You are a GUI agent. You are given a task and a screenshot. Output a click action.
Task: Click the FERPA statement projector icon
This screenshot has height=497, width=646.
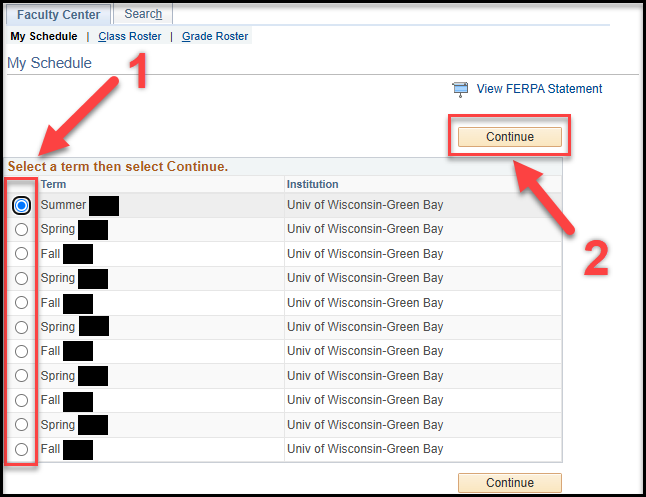[x=460, y=89]
